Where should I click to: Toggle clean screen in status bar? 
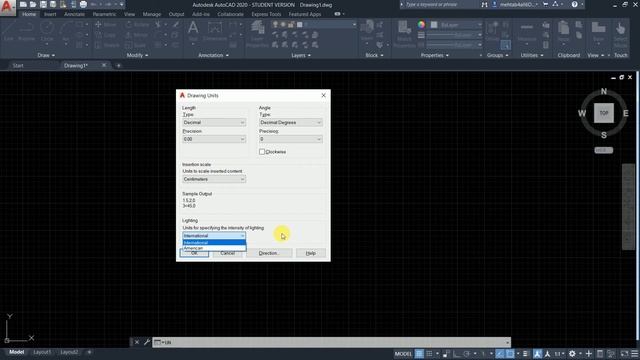click(x=624, y=354)
